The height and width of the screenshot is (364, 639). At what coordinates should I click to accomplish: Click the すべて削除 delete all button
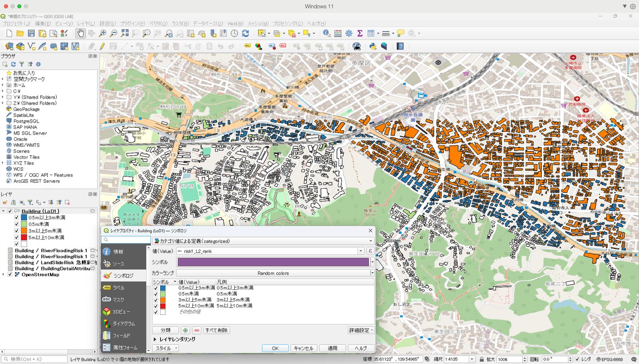(x=216, y=330)
